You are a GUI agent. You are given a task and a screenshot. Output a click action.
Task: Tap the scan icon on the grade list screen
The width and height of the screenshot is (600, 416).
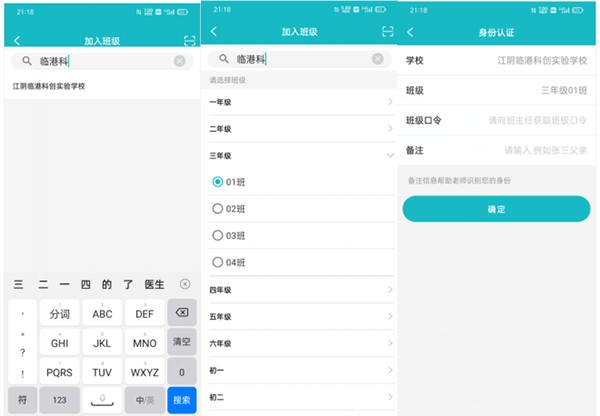[x=388, y=32]
